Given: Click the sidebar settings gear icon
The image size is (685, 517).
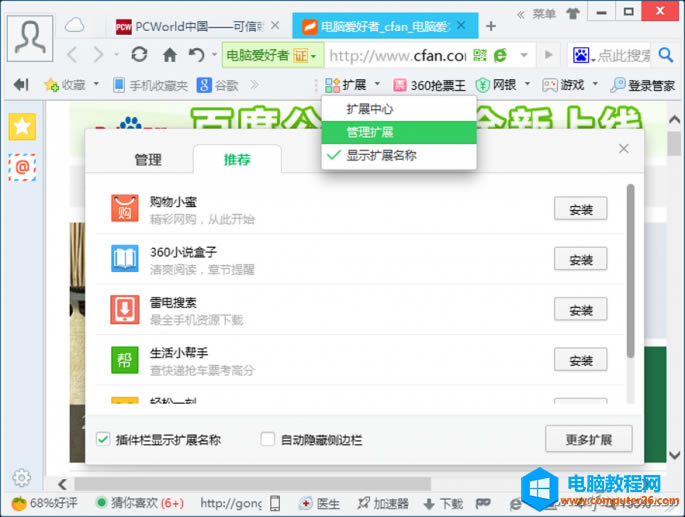Looking at the screenshot, I should coord(21,478).
